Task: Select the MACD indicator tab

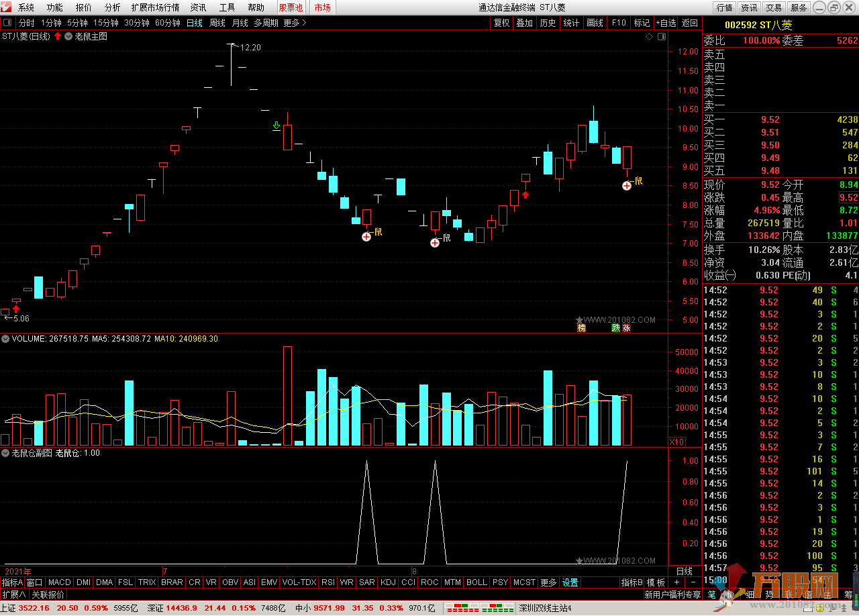Action: click(x=60, y=582)
